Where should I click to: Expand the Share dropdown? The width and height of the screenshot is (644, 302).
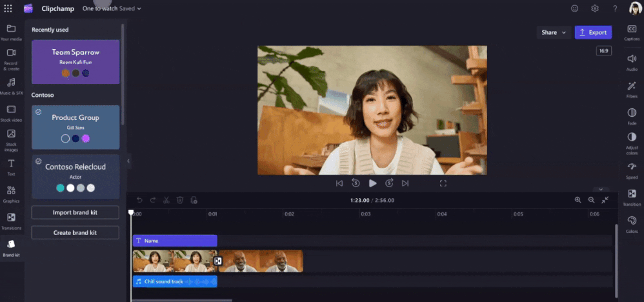point(553,32)
